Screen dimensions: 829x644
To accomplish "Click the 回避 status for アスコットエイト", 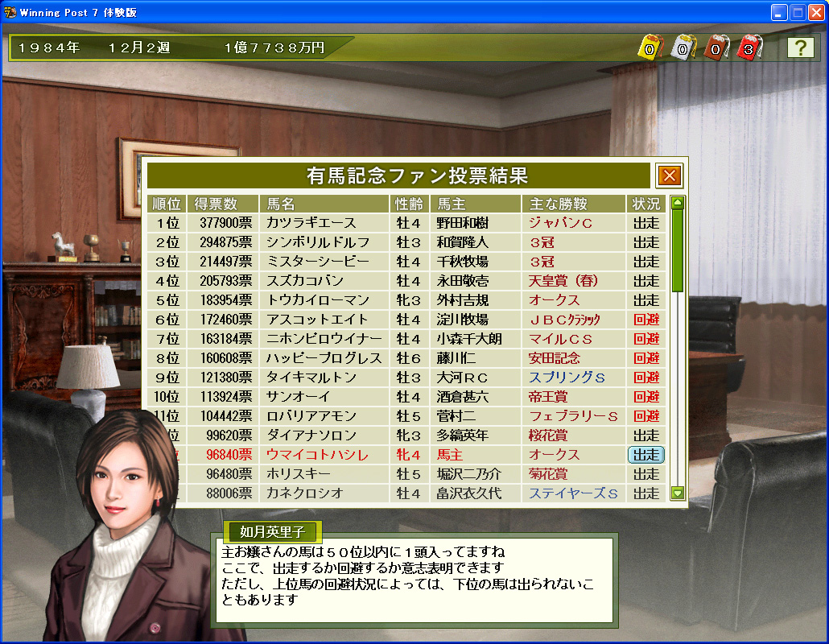I will coord(646,320).
